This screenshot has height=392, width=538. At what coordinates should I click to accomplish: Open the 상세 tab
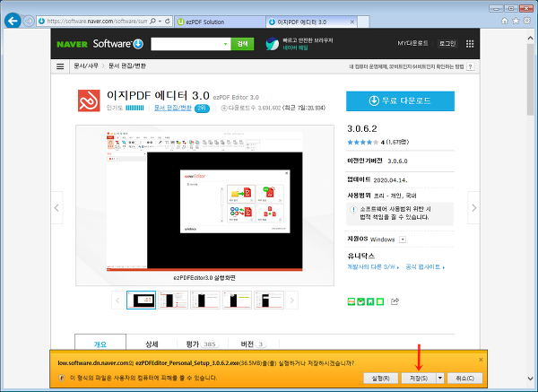tap(152, 344)
